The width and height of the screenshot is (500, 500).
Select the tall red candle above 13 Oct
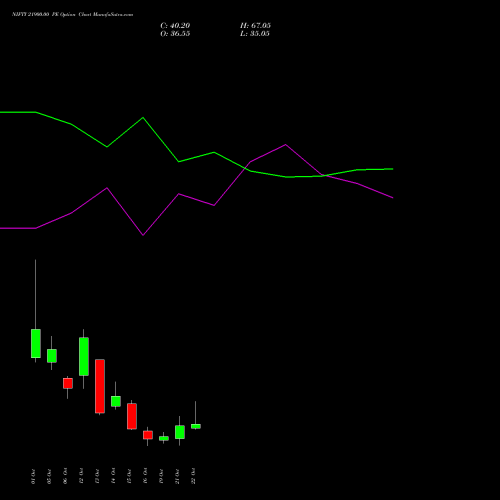[x=100, y=386]
